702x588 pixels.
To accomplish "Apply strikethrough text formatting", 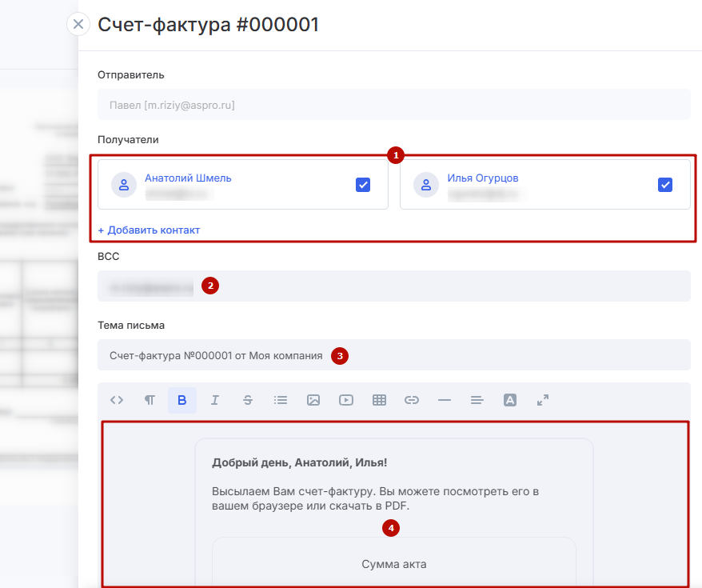I will coord(247,400).
